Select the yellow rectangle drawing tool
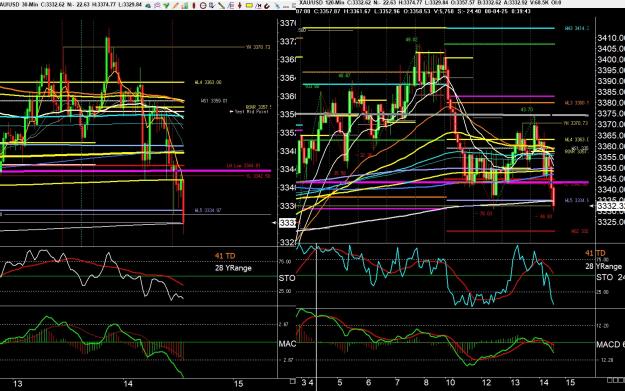The image size is (625, 391). click(x=249, y=6)
